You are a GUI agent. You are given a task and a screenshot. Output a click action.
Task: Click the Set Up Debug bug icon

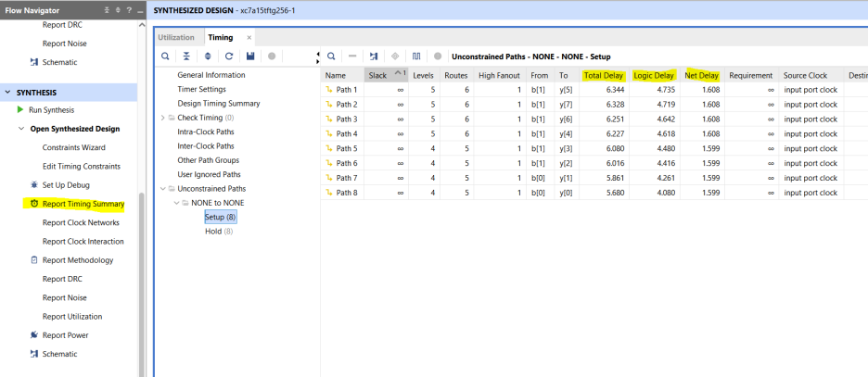34,185
